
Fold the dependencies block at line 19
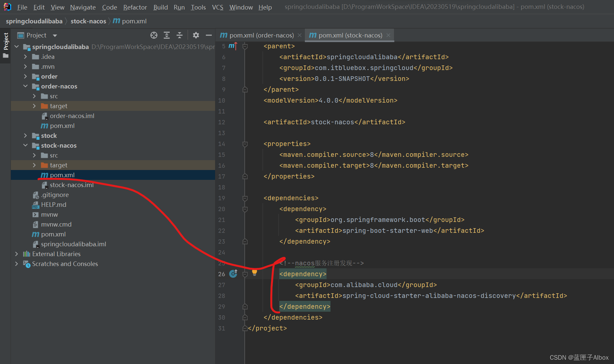[x=245, y=198]
